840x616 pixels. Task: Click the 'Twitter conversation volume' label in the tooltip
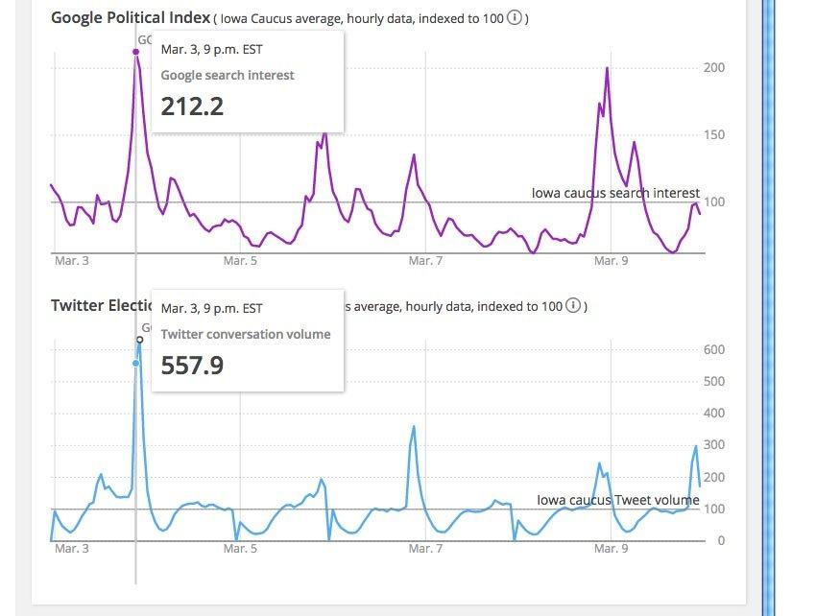coord(246,334)
